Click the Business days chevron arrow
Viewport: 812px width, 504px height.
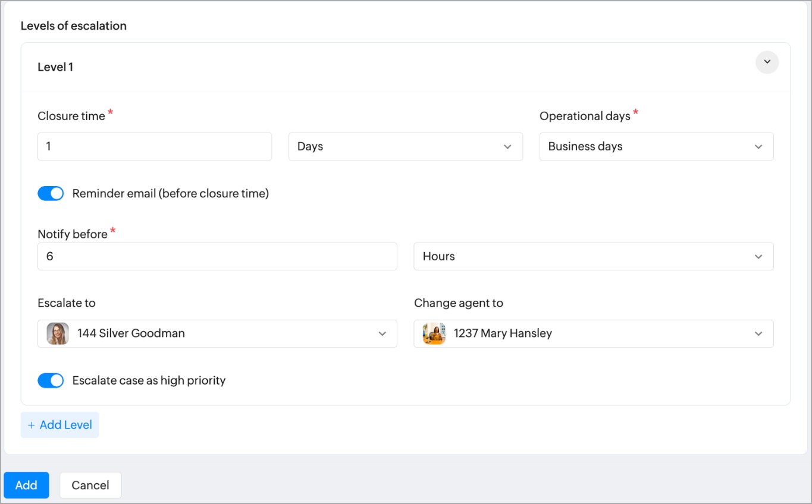tap(758, 147)
